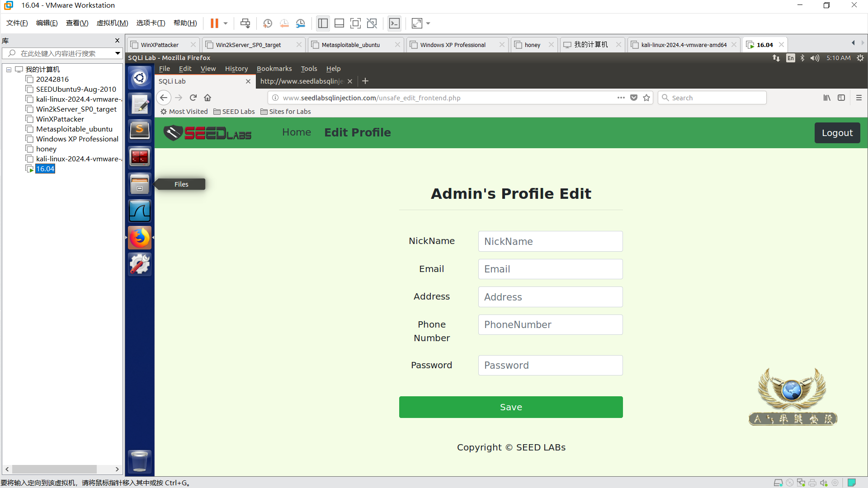Enter VMware full screen mode

[355, 23]
